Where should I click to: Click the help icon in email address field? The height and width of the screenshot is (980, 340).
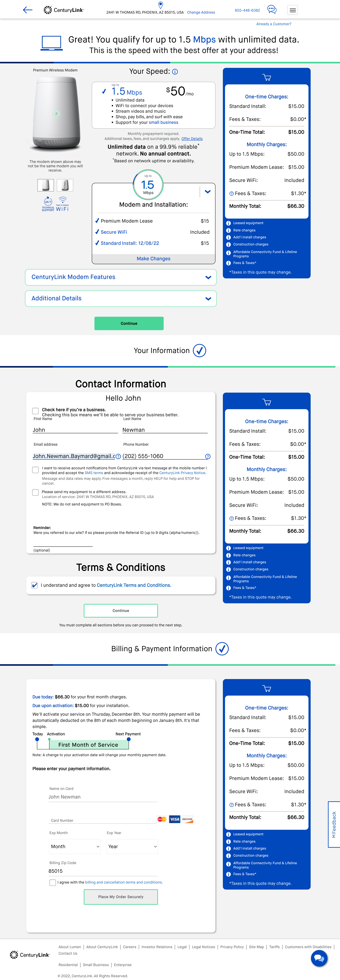(118, 456)
